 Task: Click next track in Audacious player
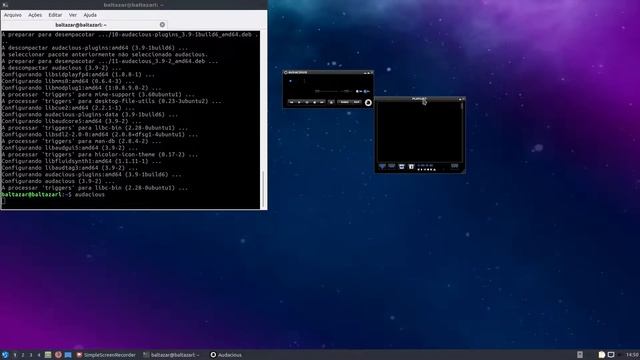coord(322,102)
